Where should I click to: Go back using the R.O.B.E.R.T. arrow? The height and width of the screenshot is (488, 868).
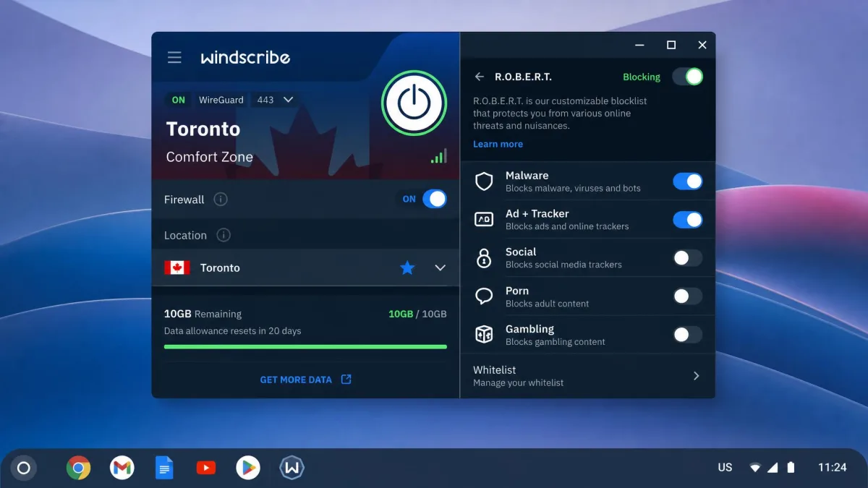pos(480,77)
